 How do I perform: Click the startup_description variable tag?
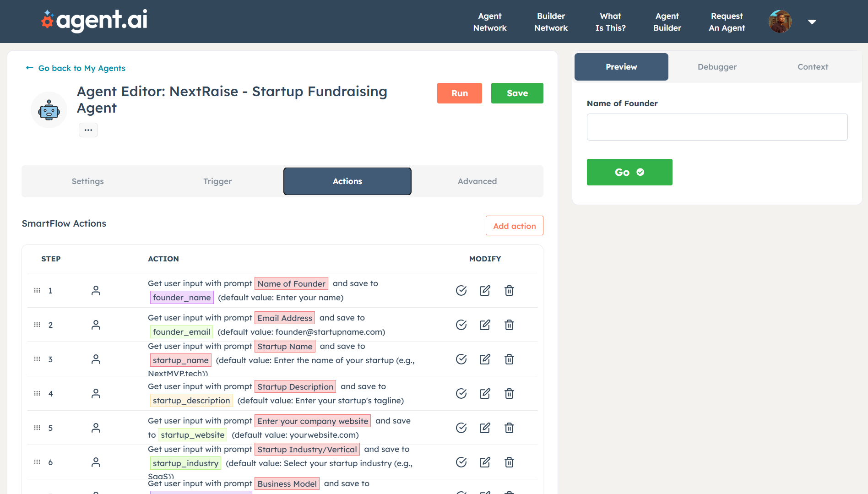coord(191,401)
